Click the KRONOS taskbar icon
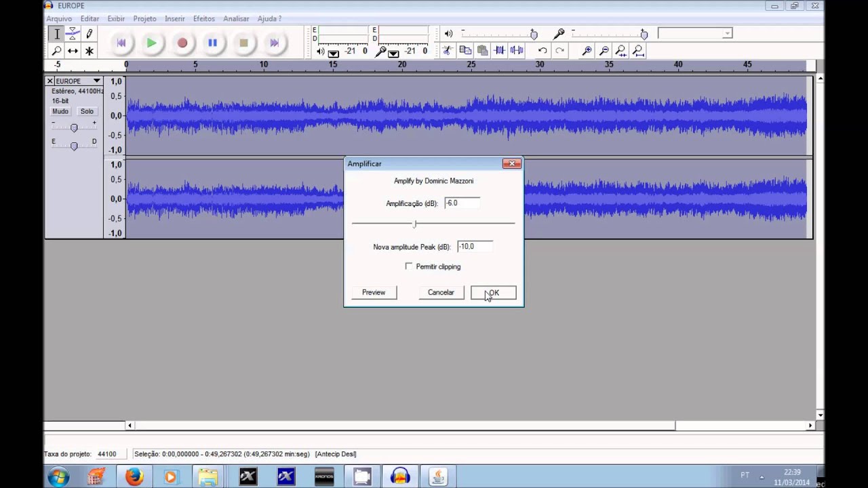Viewport: 868px width, 488px height. (324, 476)
